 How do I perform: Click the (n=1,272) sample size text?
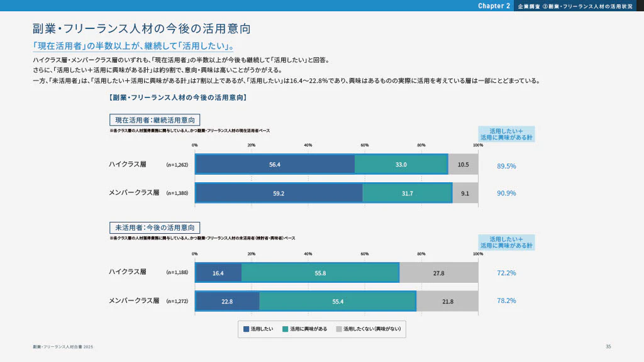tap(177, 301)
